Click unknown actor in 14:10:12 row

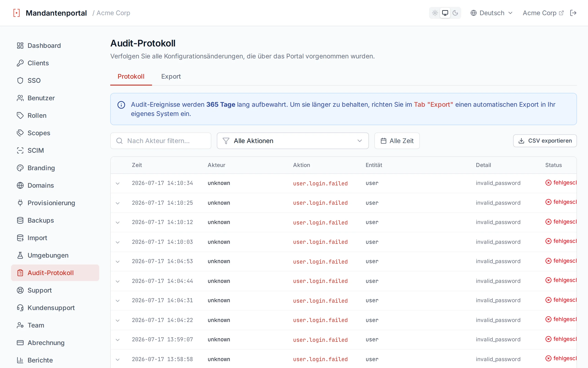(x=219, y=222)
